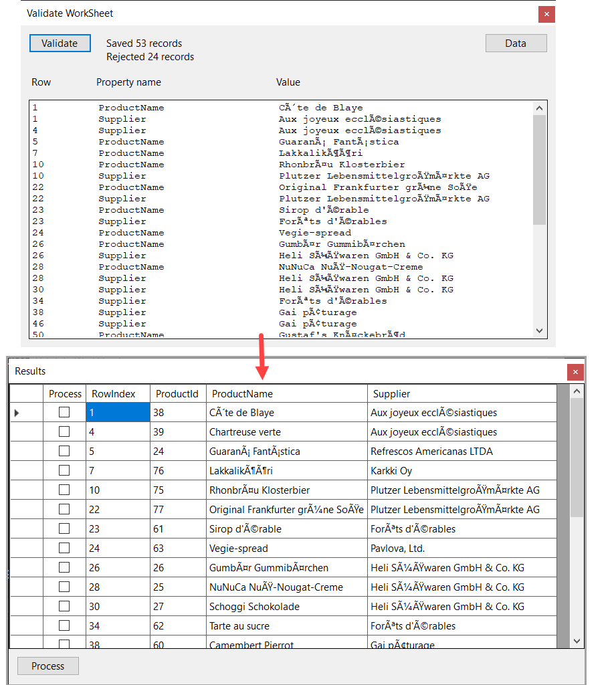Sort results by the Supplier column header
This screenshot has height=685, width=616.
tap(461, 394)
